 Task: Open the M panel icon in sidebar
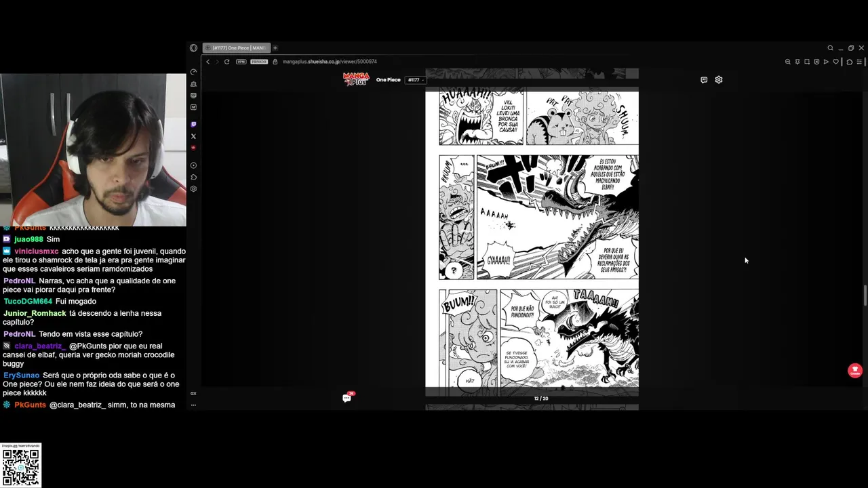(x=193, y=107)
